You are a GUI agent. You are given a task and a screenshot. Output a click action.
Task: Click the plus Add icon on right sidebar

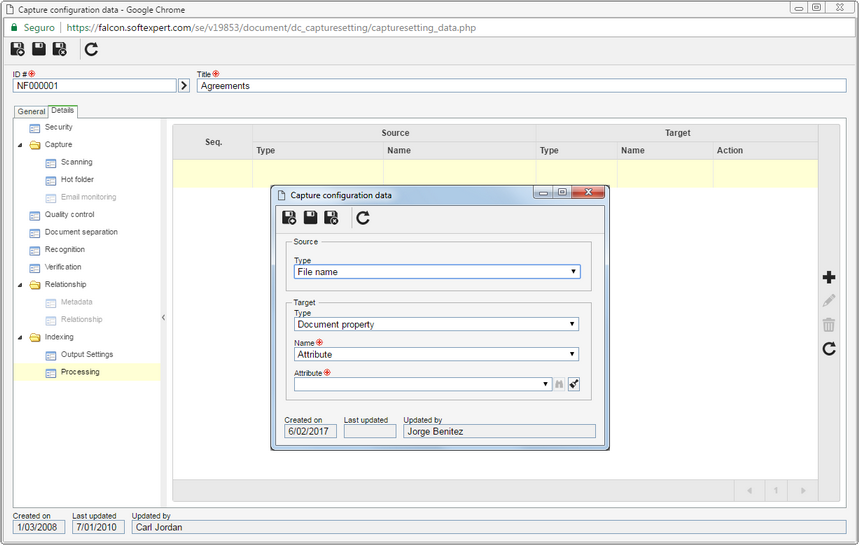coord(829,277)
